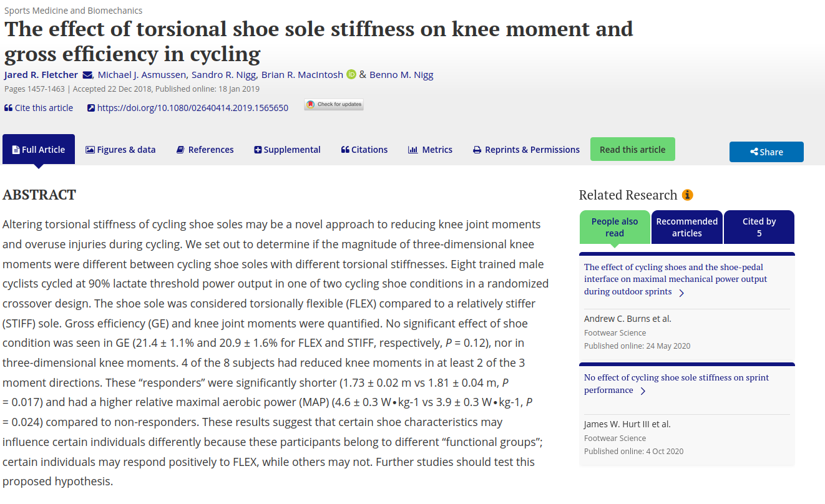Click the quote icon beside Cite this article
Image resolution: width=825 pixels, height=504 pixels.
coord(8,108)
